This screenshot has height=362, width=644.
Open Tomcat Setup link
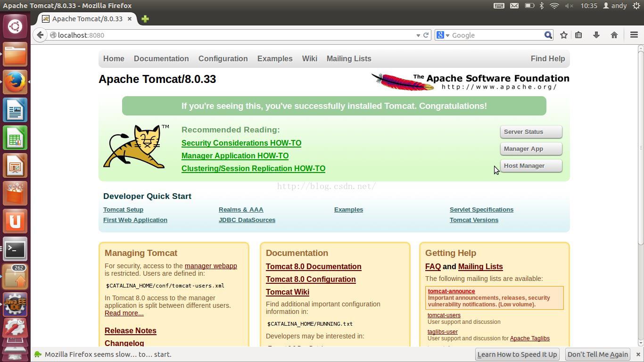click(123, 209)
